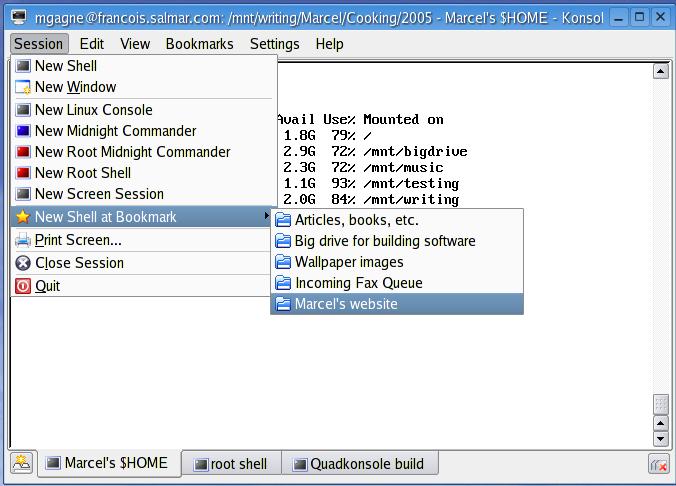The height and width of the screenshot is (486, 676).
Task: Click the scrollbar up arrow at the top
Action: 660,71
